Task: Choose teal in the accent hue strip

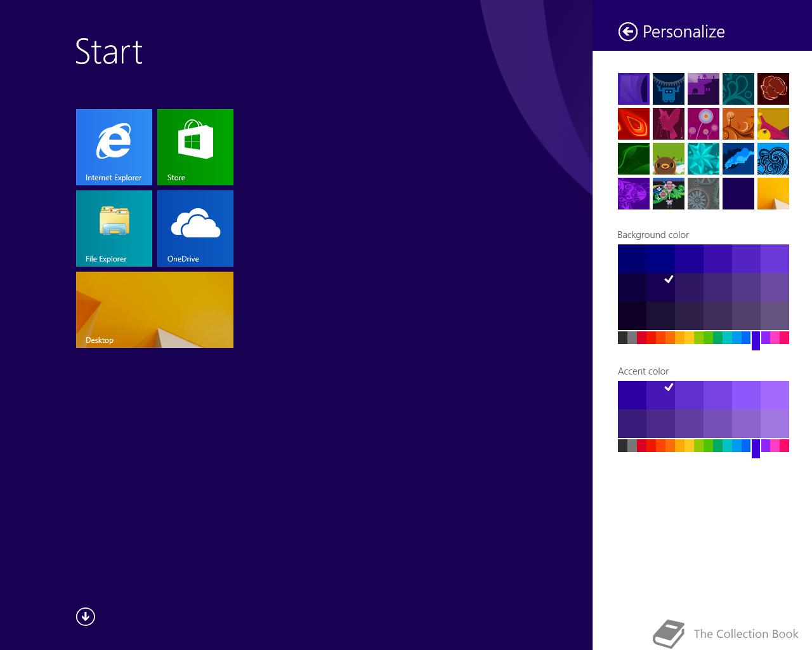Action: [727, 446]
